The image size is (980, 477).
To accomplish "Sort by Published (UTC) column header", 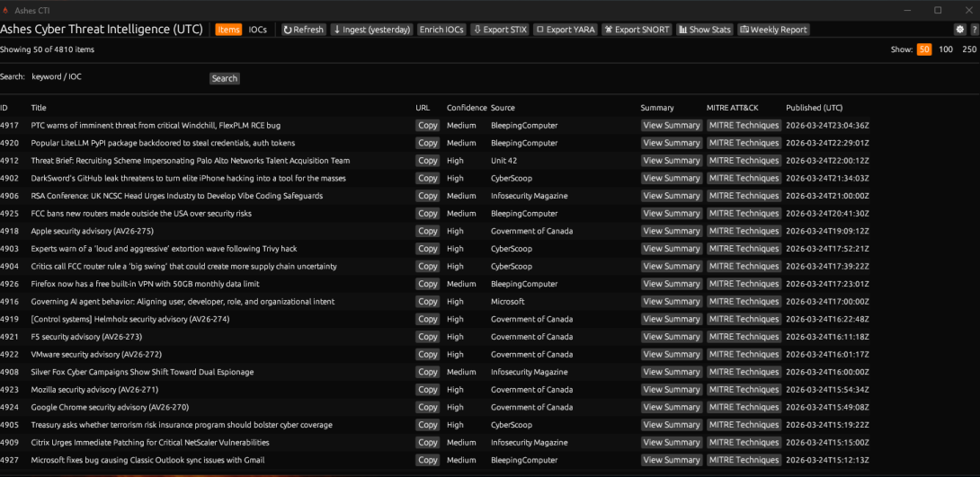I will (x=815, y=108).
